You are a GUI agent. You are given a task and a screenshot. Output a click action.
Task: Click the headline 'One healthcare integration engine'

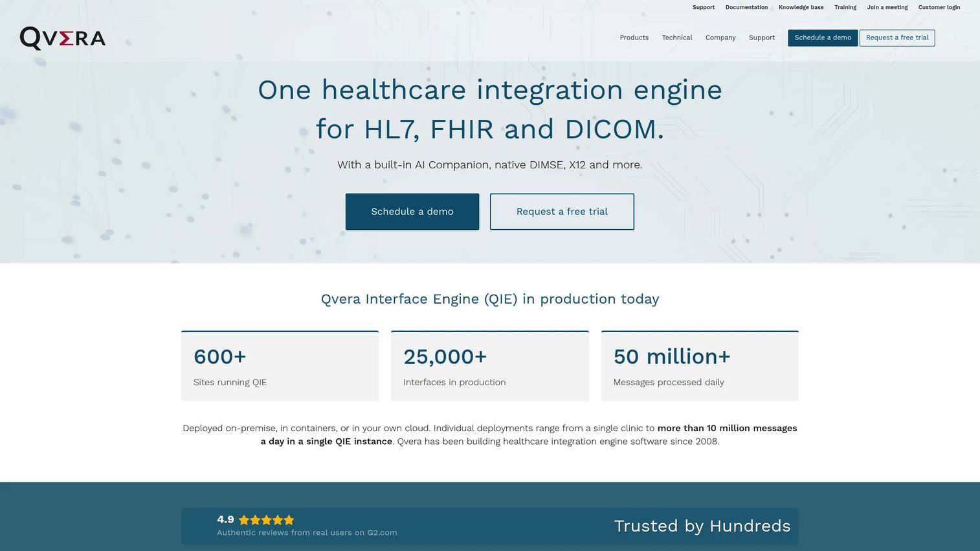click(490, 90)
